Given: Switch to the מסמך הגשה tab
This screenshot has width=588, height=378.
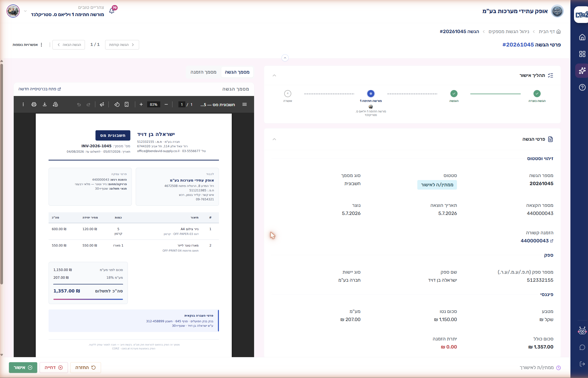Looking at the screenshot, I should click(x=237, y=72).
